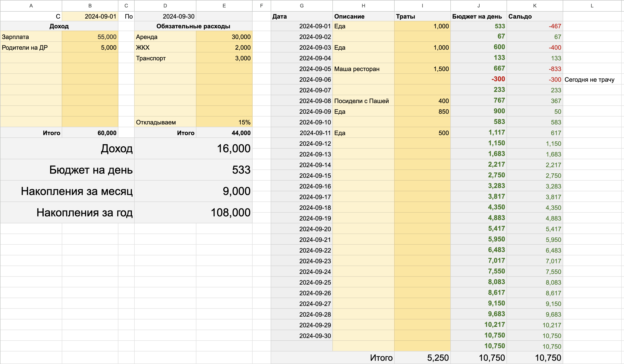The image size is (624, 364).
Task: Select the red -300 daily budget cell
Action: 478,79
